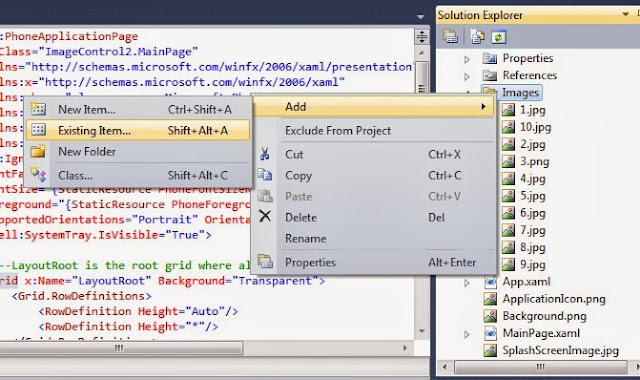Click the image icon beside 1.jpg

click(x=508, y=110)
